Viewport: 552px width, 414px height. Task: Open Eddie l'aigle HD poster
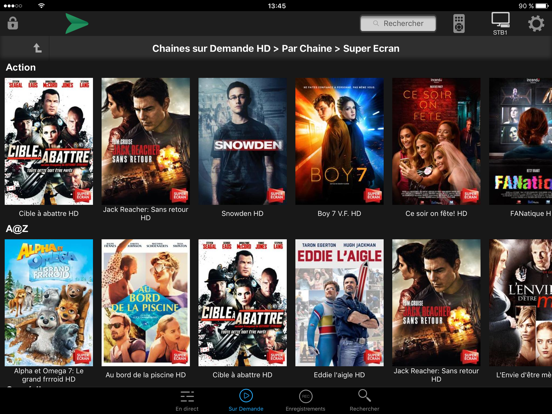coord(339,302)
